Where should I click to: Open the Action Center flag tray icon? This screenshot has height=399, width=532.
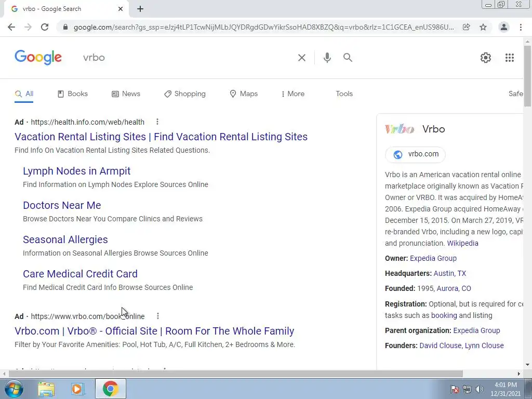[454, 389]
